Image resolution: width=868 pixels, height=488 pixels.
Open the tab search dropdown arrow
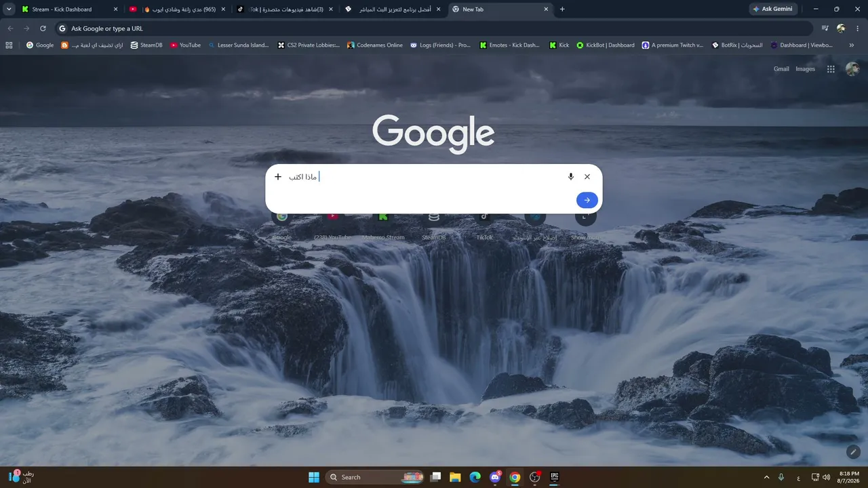[9, 9]
